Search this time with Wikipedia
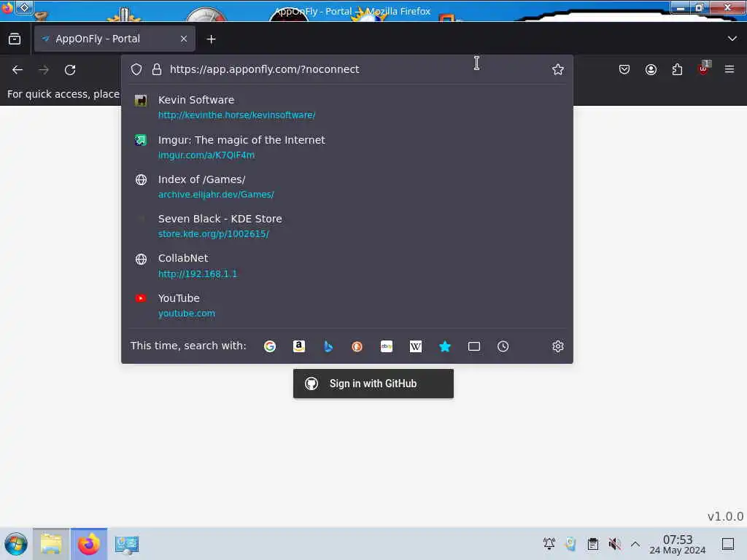Screen dimensions: 747x560 pos(415,346)
